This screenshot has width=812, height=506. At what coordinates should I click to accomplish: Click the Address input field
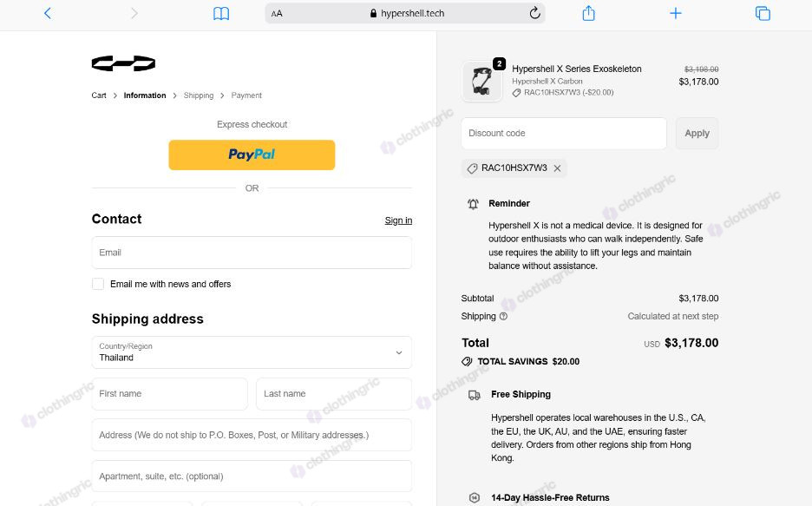click(252, 435)
